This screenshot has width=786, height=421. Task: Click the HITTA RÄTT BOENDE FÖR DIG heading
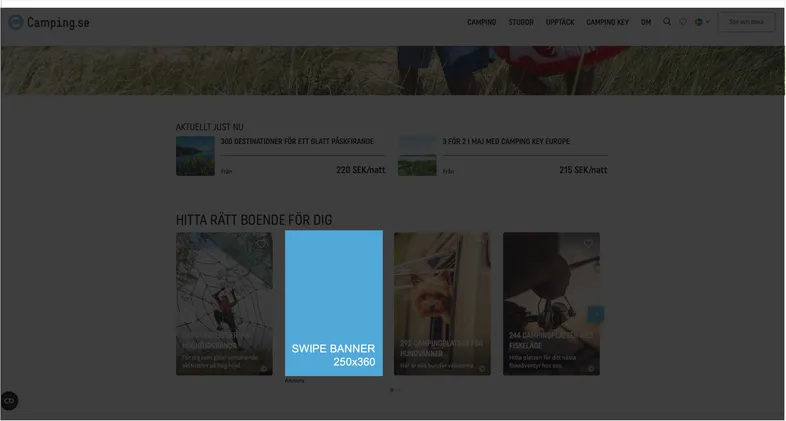pos(254,220)
